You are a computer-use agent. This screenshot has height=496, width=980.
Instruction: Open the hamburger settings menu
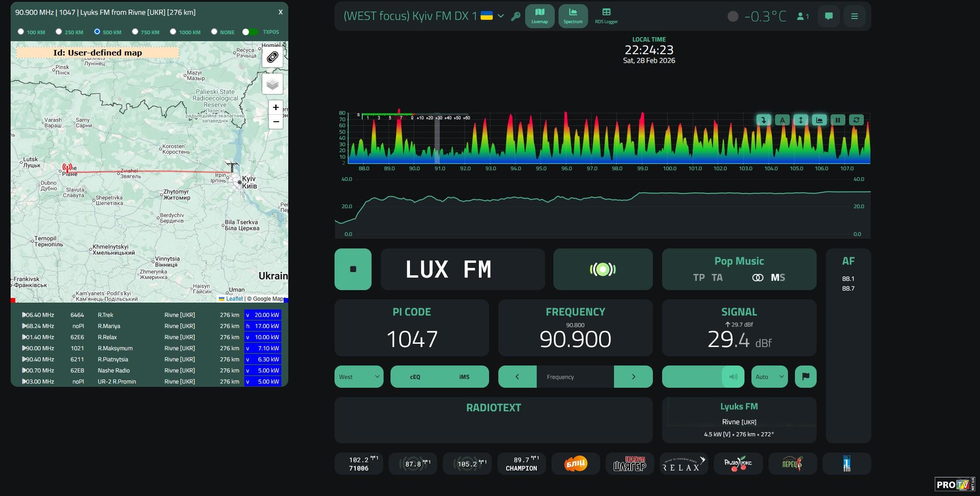[854, 16]
